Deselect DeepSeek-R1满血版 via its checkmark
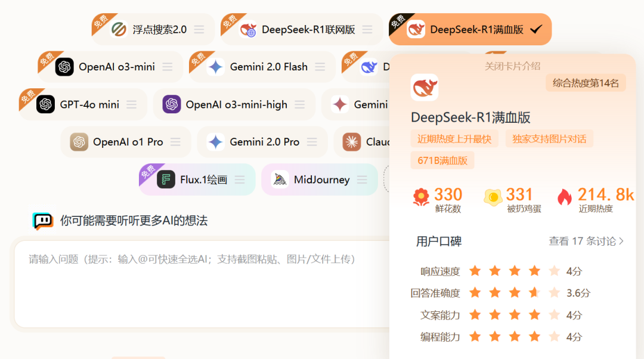The image size is (644, 359). coord(537,30)
